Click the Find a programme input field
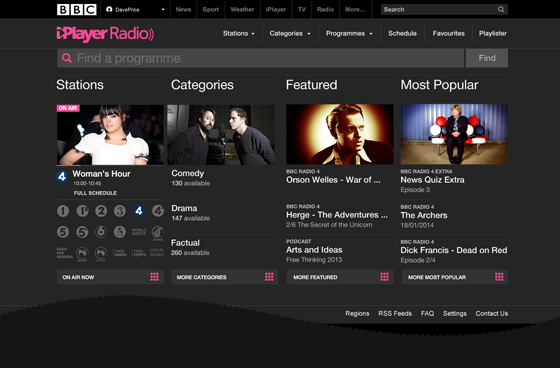 point(261,58)
